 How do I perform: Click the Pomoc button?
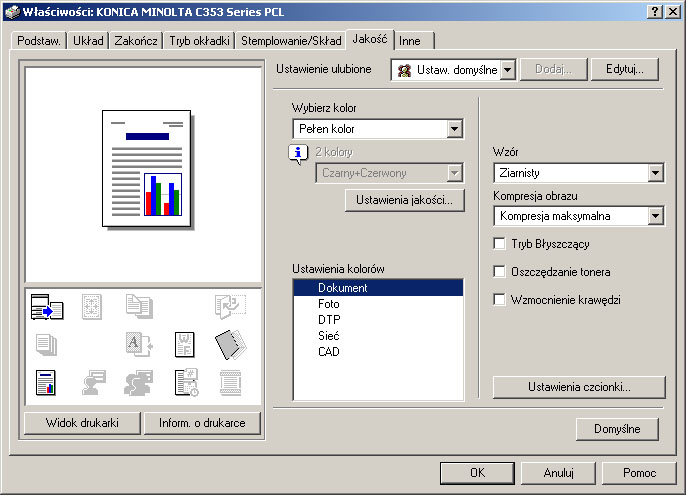click(x=639, y=473)
